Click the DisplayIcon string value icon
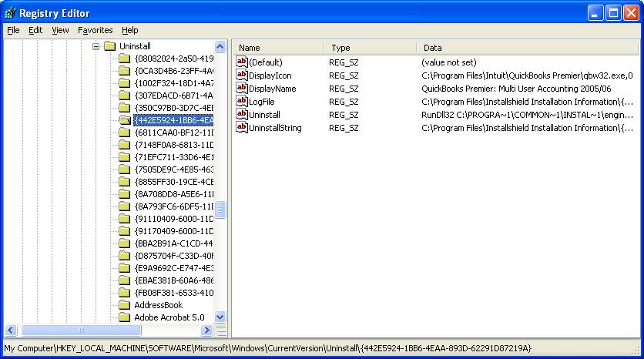 [242, 75]
